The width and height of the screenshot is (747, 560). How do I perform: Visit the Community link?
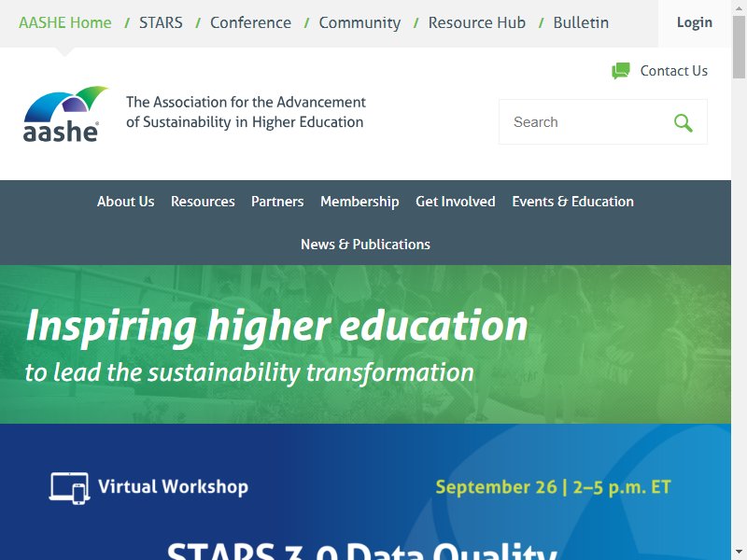(x=359, y=22)
